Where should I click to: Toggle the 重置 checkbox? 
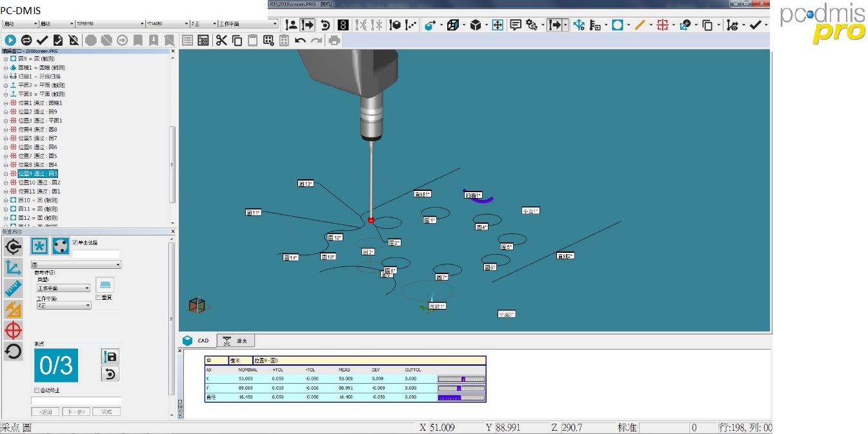(98, 297)
